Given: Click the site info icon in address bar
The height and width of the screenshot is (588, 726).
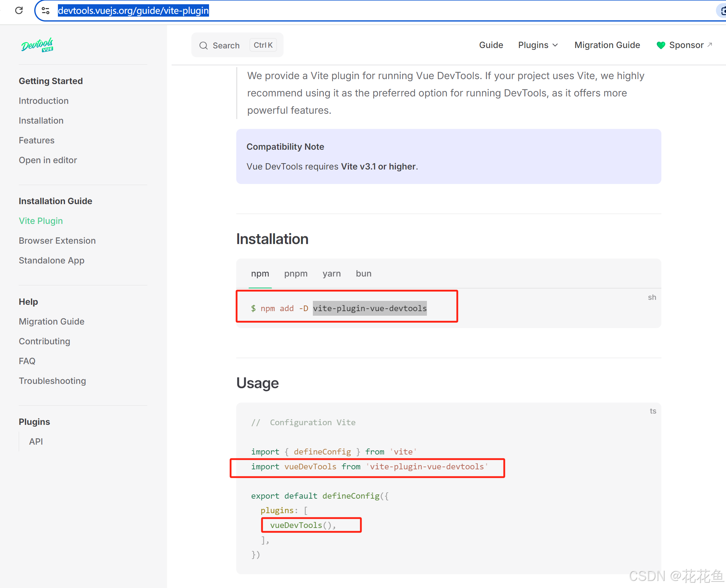Looking at the screenshot, I should [x=46, y=11].
